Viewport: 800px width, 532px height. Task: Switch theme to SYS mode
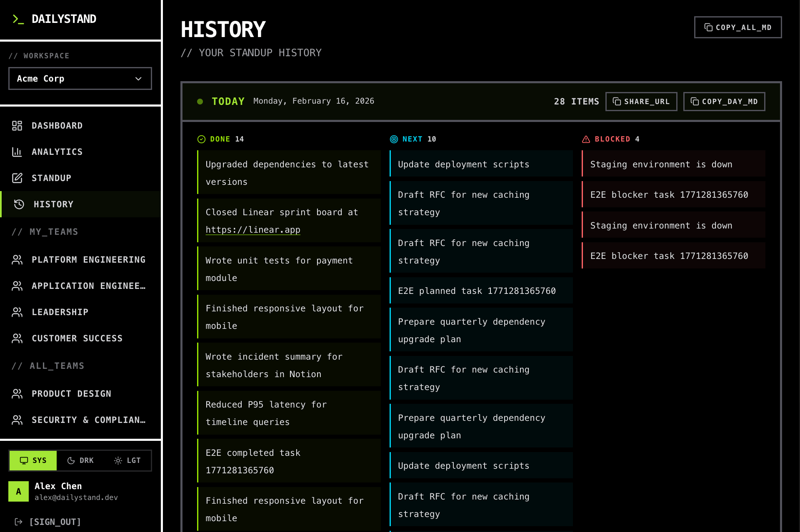33,460
